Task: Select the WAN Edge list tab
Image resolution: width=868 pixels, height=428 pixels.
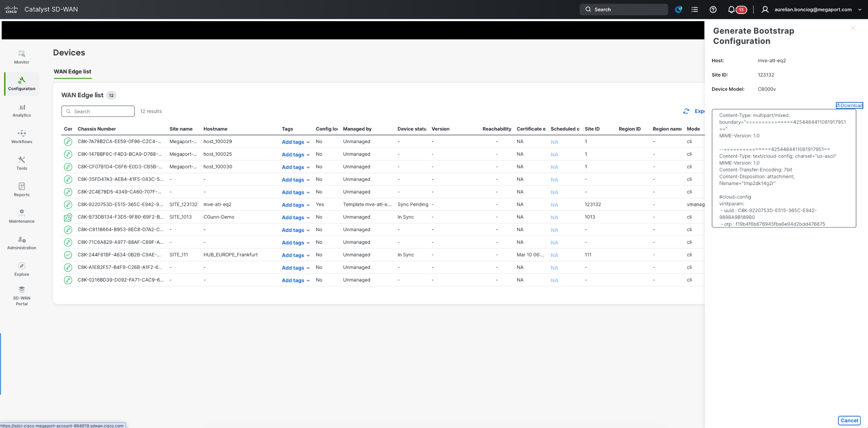Action: [x=72, y=72]
